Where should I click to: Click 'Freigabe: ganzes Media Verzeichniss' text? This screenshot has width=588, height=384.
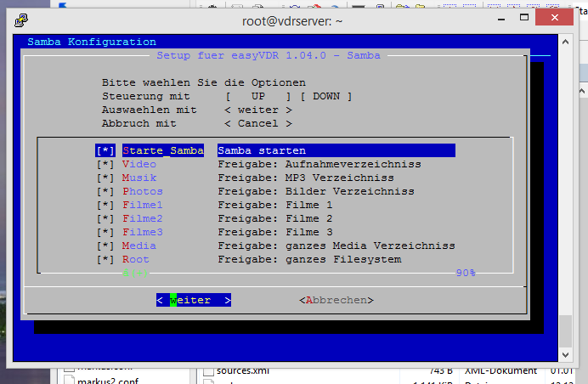tap(336, 246)
